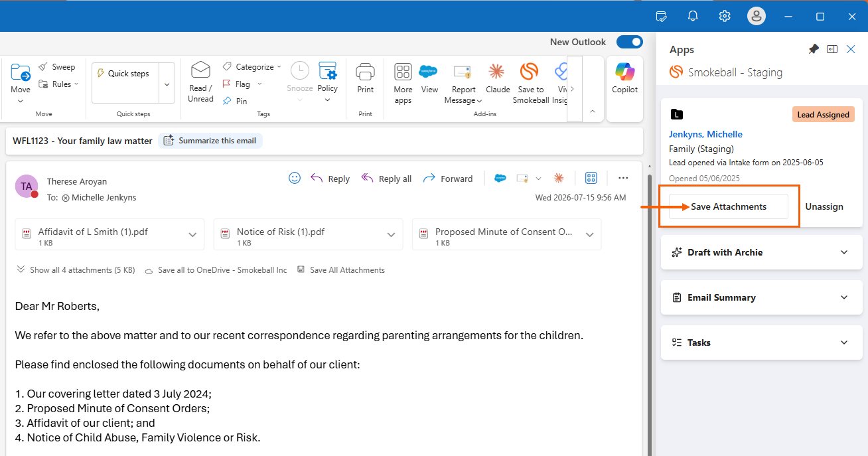Collapse the ribbon with the up chevron
The width and height of the screenshot is (868, 456).
[593, 112]
